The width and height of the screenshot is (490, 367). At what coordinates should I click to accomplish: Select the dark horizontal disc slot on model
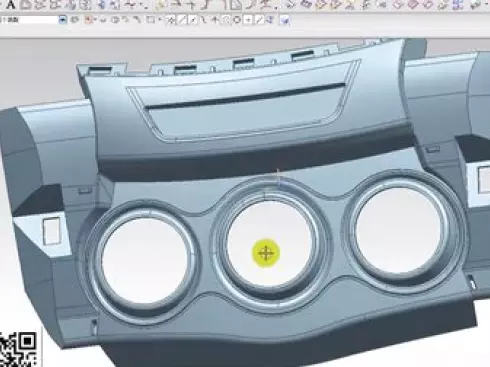(245, 96)
